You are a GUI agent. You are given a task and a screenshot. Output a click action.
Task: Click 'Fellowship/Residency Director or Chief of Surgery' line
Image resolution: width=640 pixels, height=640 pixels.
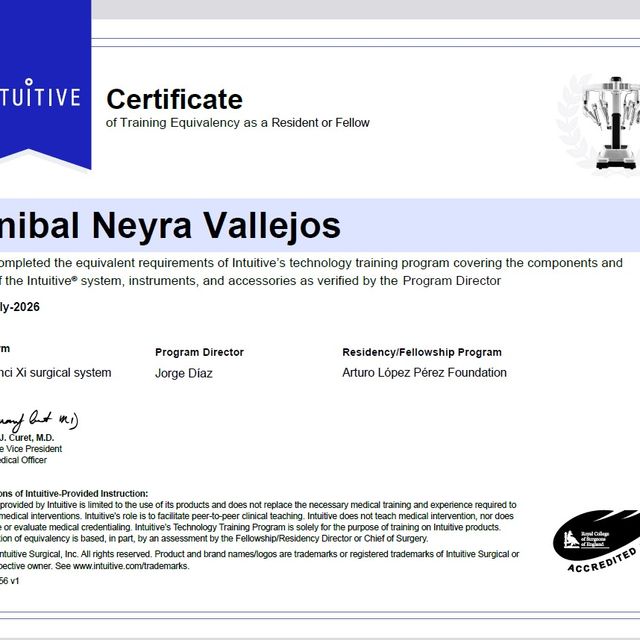214,538
